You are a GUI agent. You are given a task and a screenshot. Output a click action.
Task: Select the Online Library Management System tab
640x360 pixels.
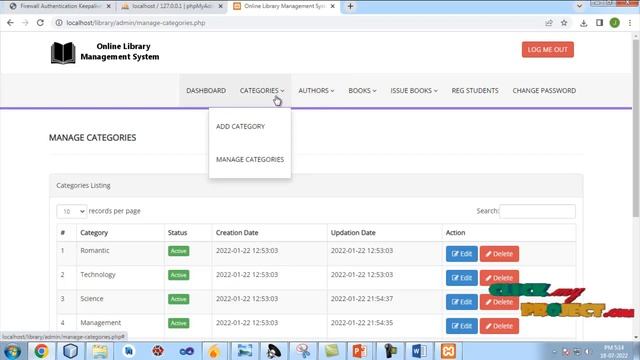284,6
